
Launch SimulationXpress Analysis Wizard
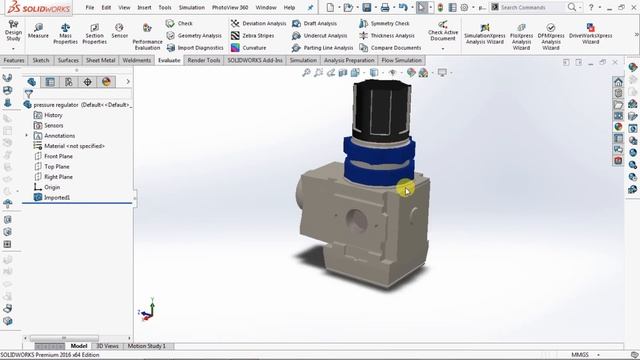484,34
